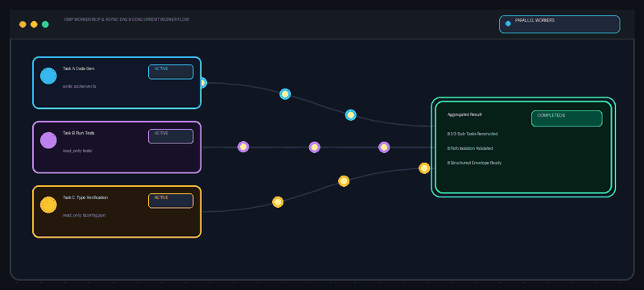Click the "3/3 Sub-Tasks Reconciled" line
The height and width of the screenshot is (290, 644).
[x=473, y=134]
